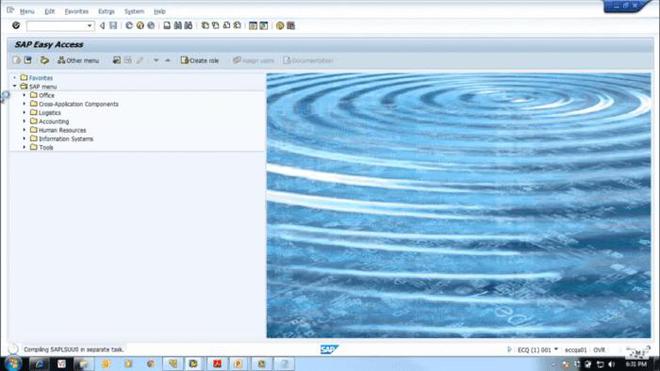Click the status bar expand triangle
Viewport: 660px width, 371px height.
(x=509, y=350)
